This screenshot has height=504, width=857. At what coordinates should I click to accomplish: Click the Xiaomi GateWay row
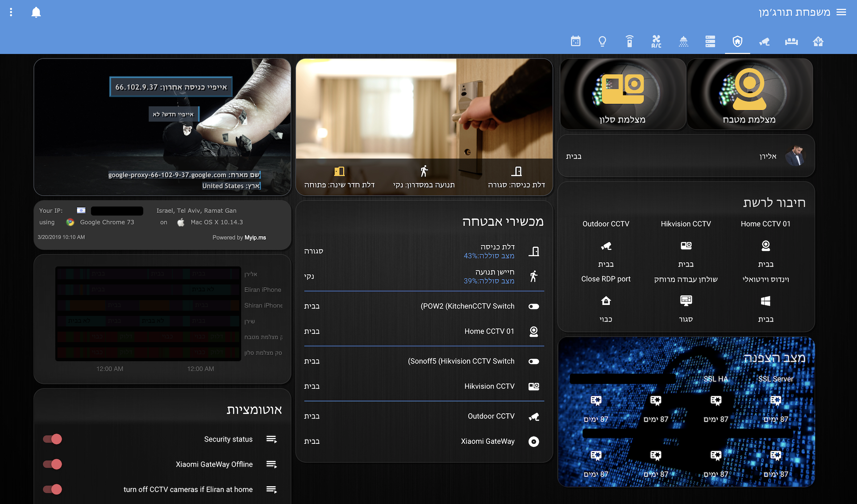(x=487, y=442)
